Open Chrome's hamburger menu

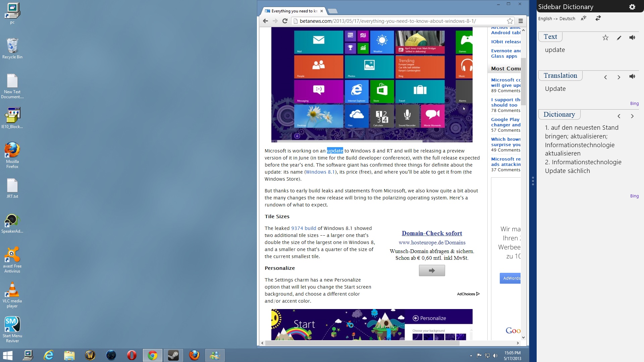coord(521,21)
